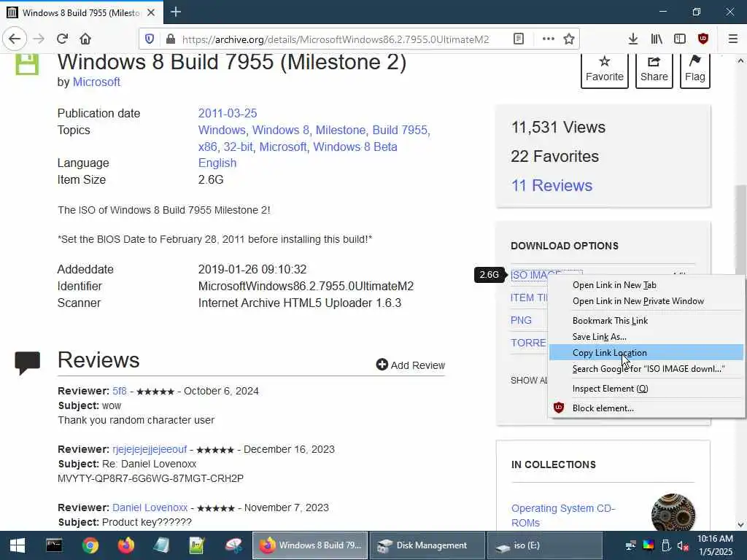The width and height of the screenshot is (747, 560).
Task: Open the 11 Reviews link
Action: coord(551,185)
